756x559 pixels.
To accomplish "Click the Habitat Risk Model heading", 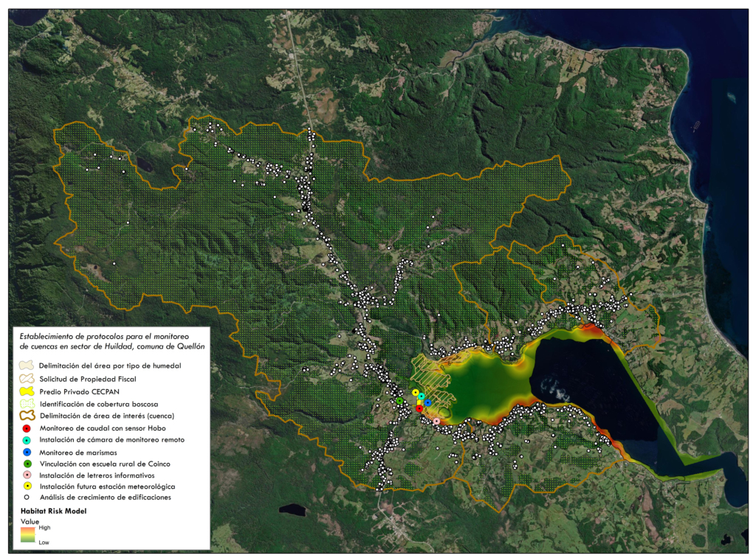I will coord(53,511).
